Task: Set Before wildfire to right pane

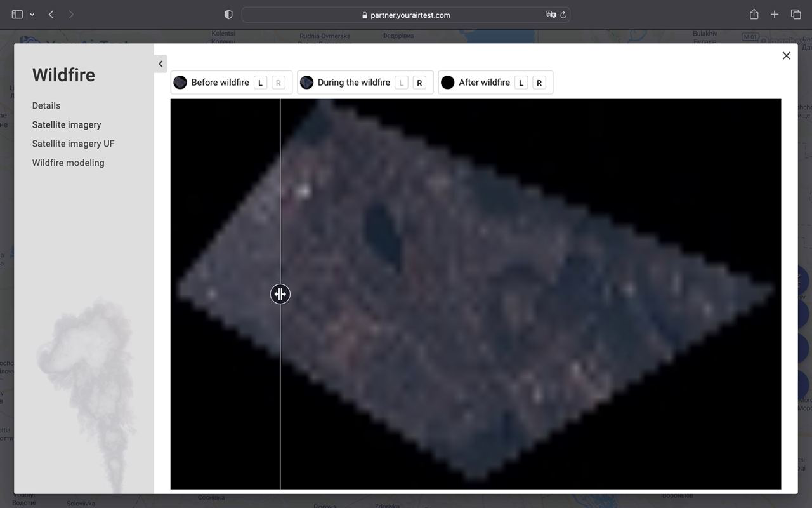Action: pyautogui.click(x=278, y=83)
